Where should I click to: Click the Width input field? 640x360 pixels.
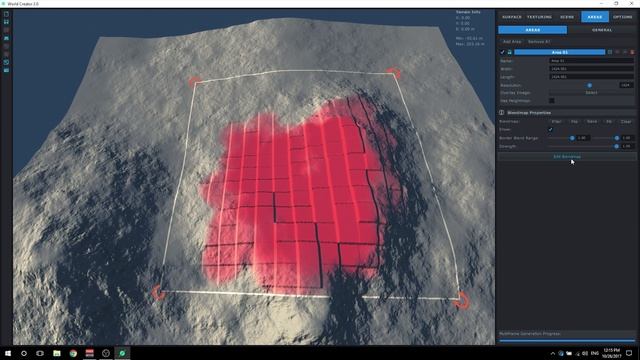click(591, 69)
